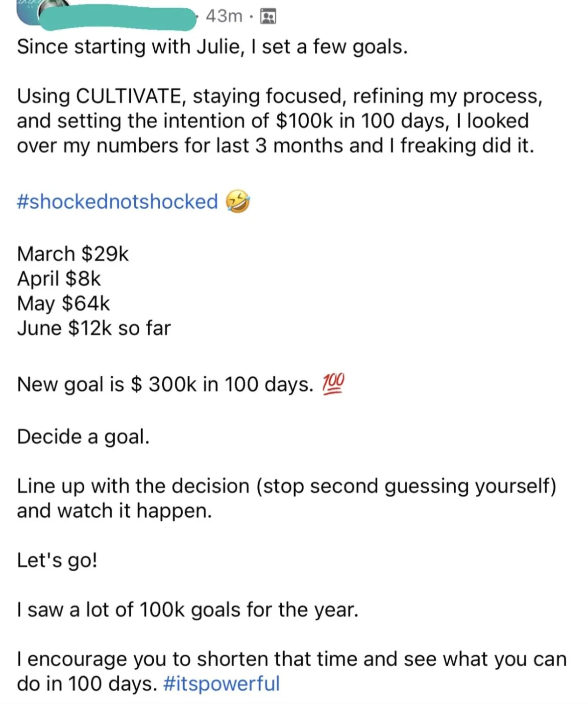588x704 pixels.
Task: Click the "I encourage you to shorten" paragraph
Action: (292, 671)
